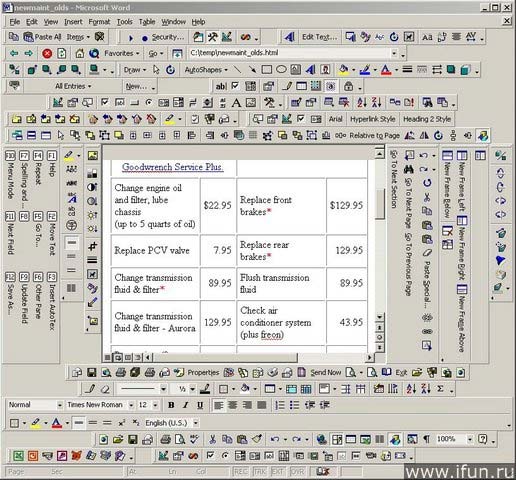Click checkbox icon beside Arial style button
This screenshot has width=516, height=480.
click(301, 119)
